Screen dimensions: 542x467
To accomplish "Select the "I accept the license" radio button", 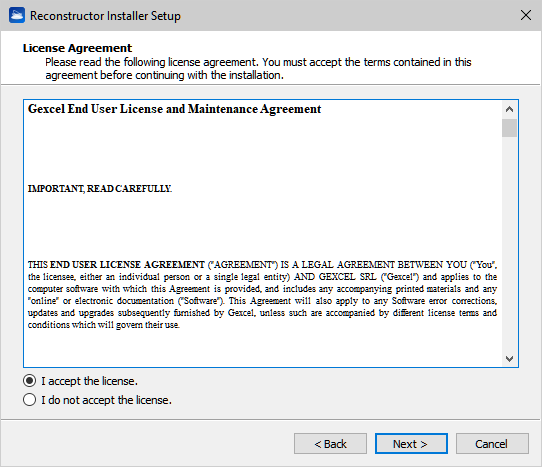I will pyautogui.click(x=29, y=381).
